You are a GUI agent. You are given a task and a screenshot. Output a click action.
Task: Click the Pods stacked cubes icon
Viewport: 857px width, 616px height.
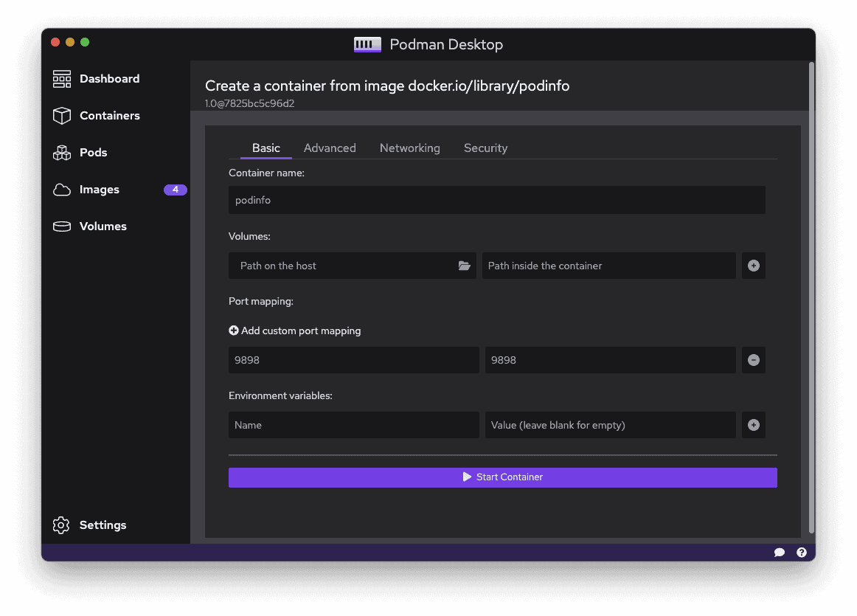pyautogui.click(x=62, y=153)
